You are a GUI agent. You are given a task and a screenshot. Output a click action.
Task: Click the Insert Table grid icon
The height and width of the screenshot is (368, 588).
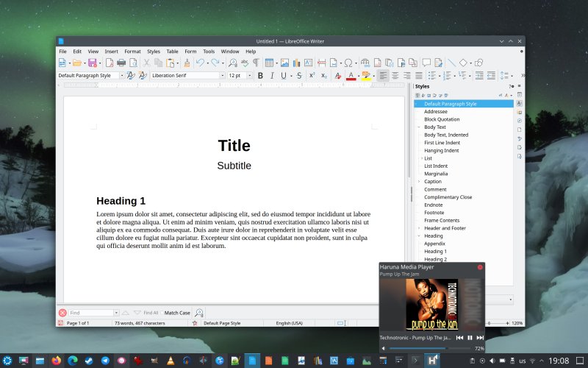(269, 63)
